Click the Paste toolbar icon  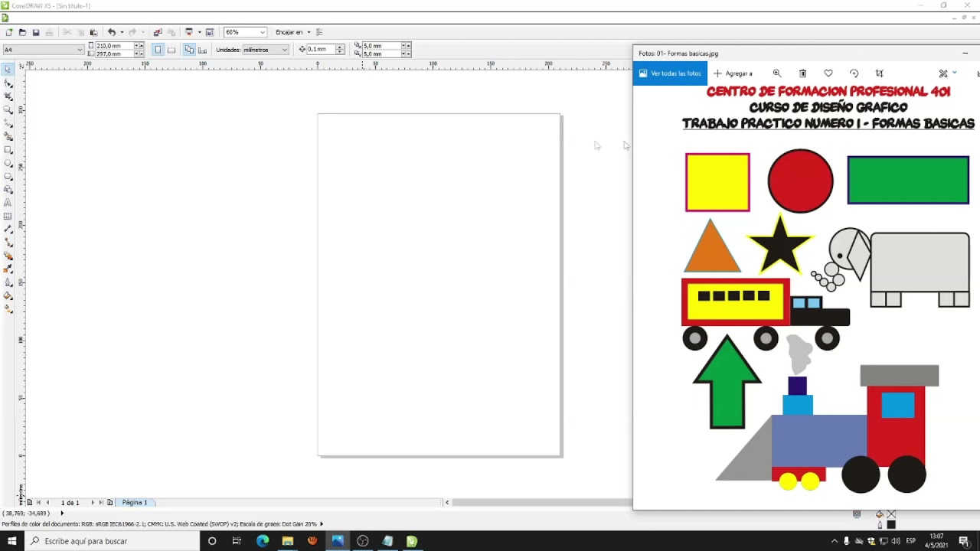pos(94,32)
